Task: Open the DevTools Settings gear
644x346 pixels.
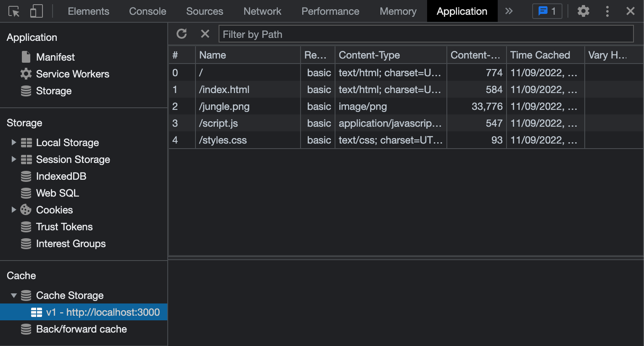Action: coord(583,11)
